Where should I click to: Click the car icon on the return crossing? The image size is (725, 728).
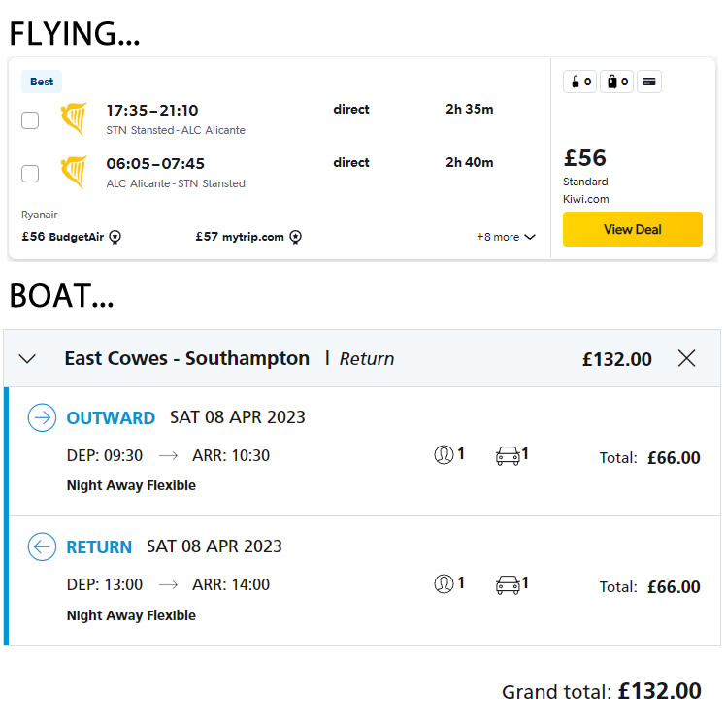pyautogui.click(x=508, y=584)
